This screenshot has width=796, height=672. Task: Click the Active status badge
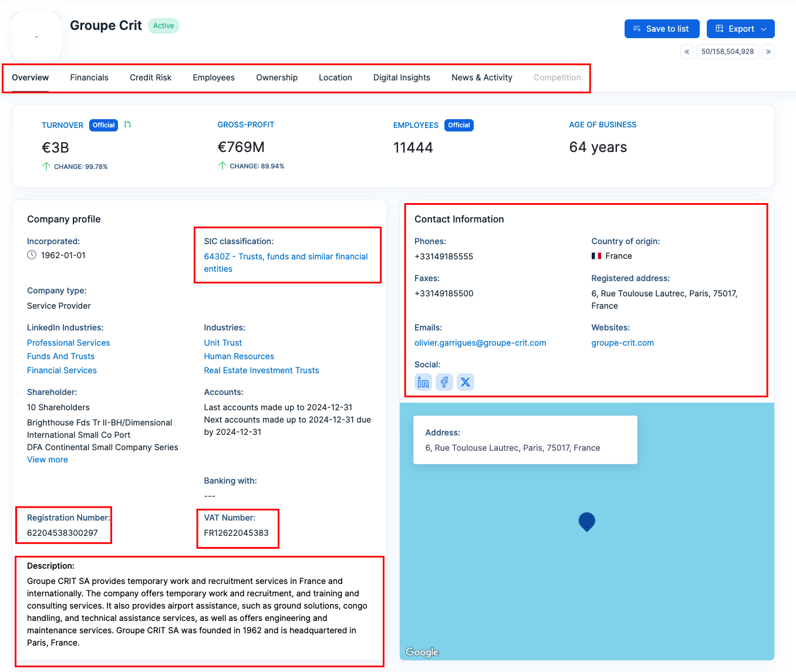tap(164, 26)
